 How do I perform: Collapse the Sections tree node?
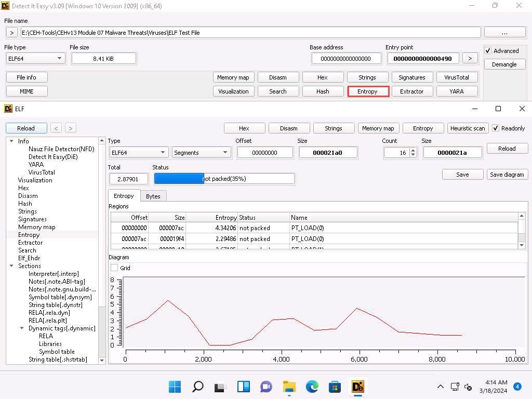click(x=11, y=266)
